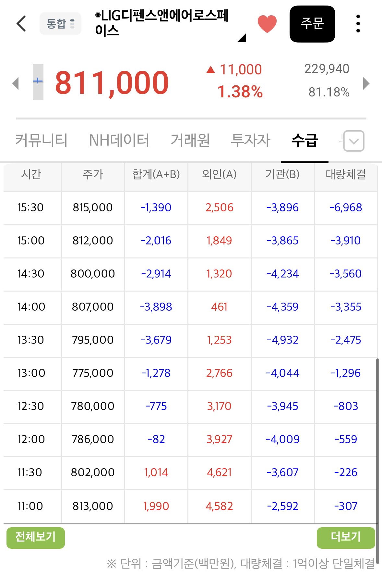The height and width of the screenshot is (588, 382).
Task: Click the green 더보기 button
Action: [346, 538]
